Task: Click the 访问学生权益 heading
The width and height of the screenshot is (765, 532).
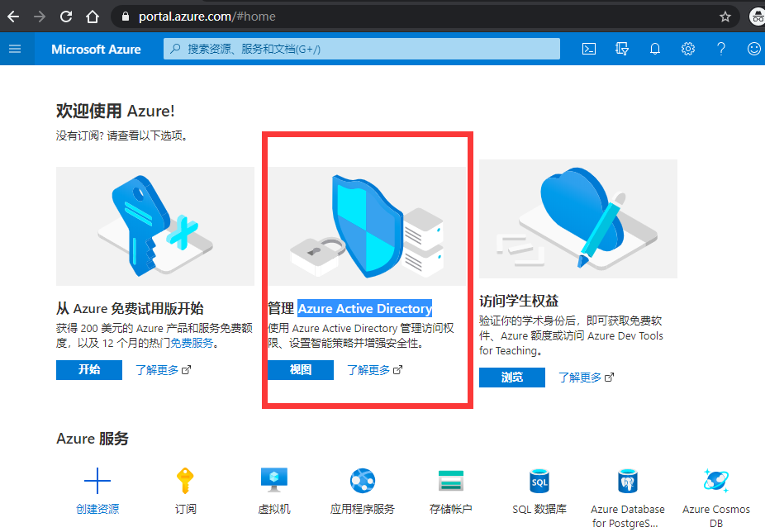Action: point(519,302)
